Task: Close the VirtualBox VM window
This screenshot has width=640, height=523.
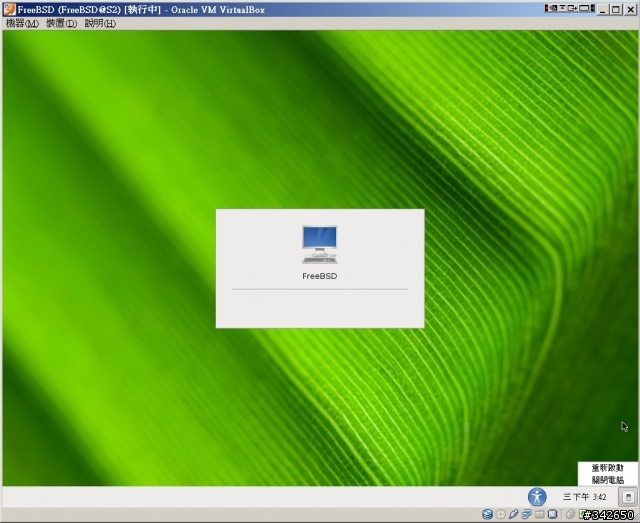Action: pos(630,10)
